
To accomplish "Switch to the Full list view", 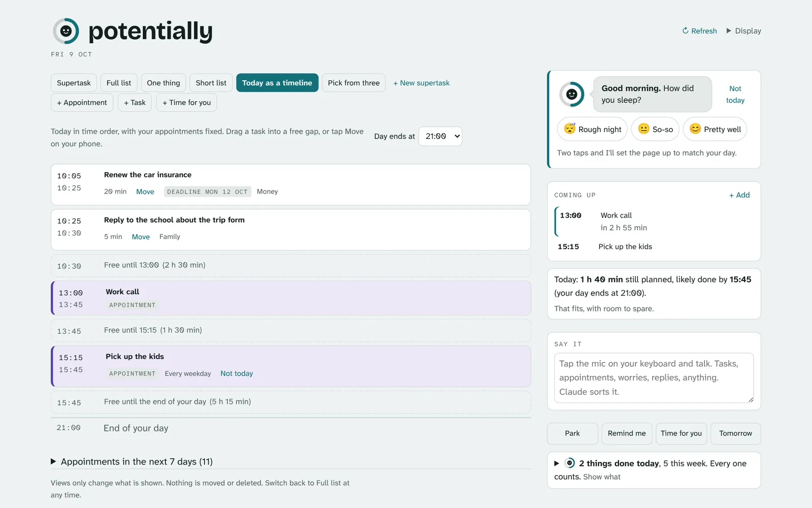I will click(x=119, y=83).
